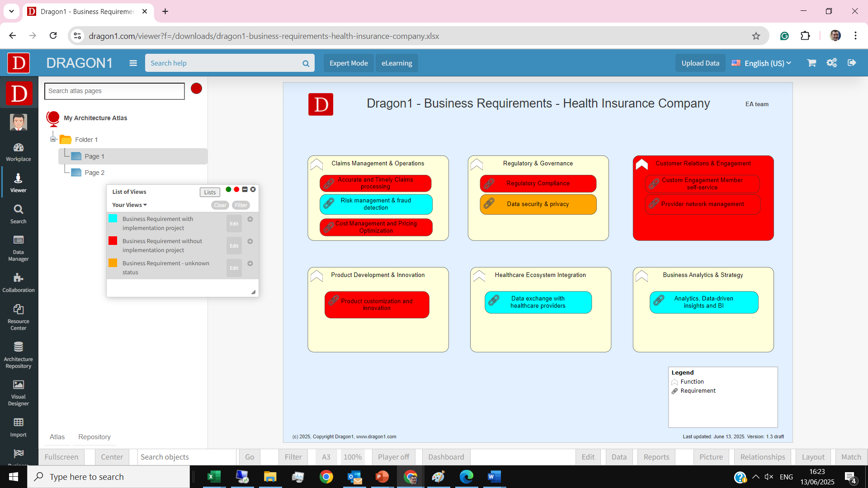The image size is (868, 488).
Task: Toggle Player off in the bottom toolbar
Action: tap(393, 457)
